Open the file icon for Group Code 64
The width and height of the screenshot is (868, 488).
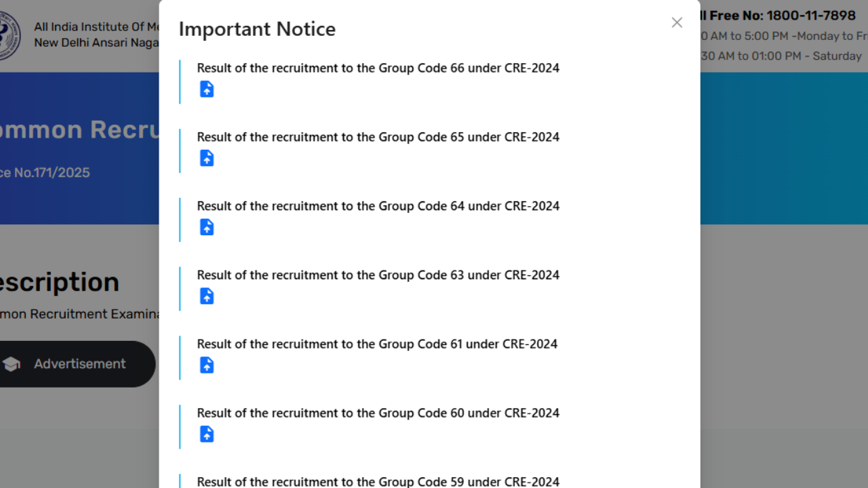click(207, 228)
